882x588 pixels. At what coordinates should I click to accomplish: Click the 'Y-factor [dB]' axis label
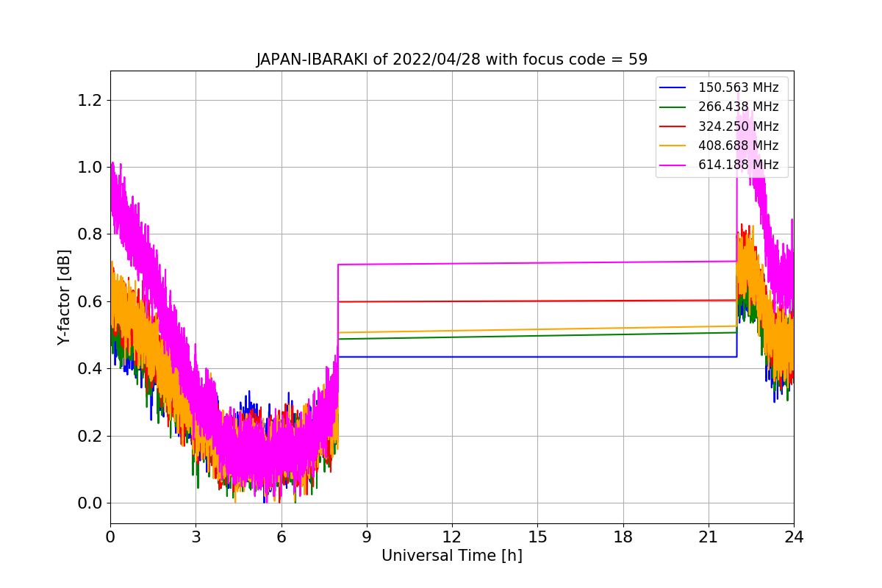[x=65, y=298]
